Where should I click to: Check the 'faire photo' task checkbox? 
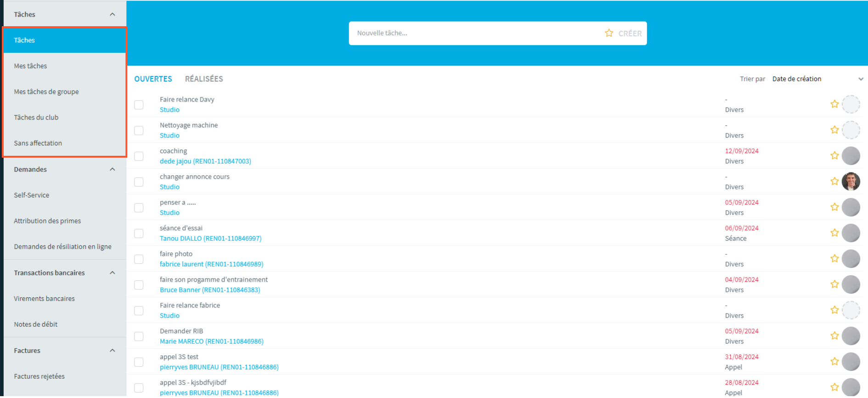point(139,259)
